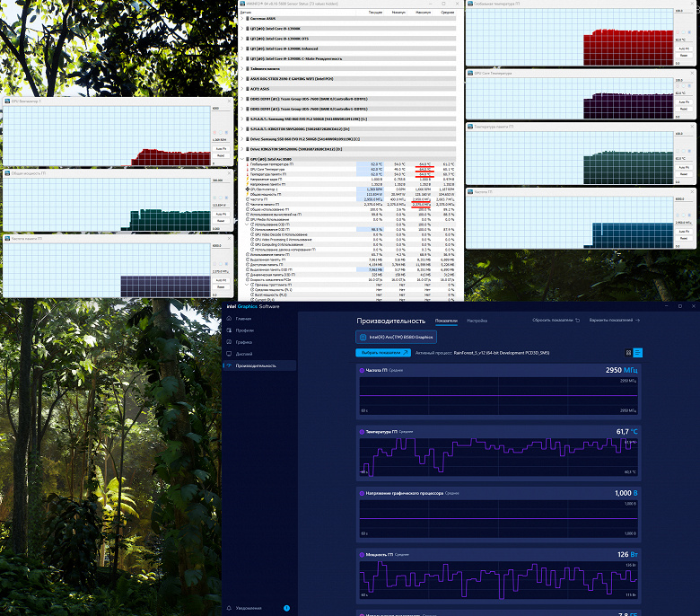The image size is (700, 616).
Task: Expand ASUS ROG STRIX Z690-E GAMING WIFI group
Action: pyautogui.click(x=242, y=79)
